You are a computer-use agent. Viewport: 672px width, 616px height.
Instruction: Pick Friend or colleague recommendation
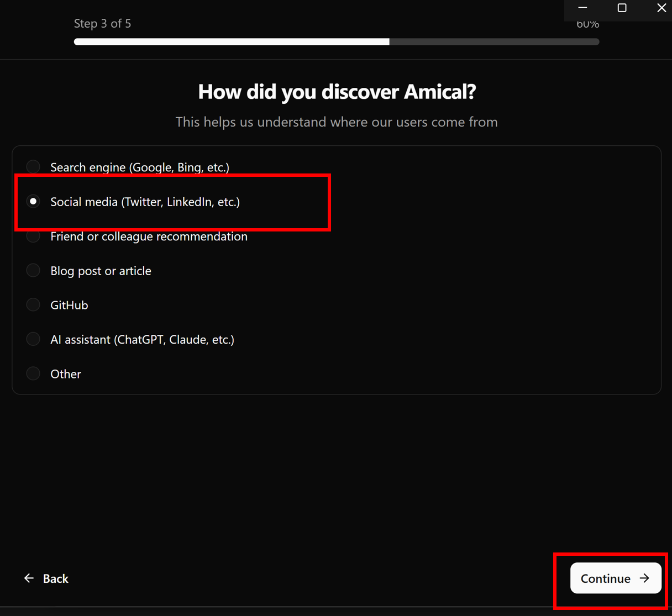pos(33,236)
